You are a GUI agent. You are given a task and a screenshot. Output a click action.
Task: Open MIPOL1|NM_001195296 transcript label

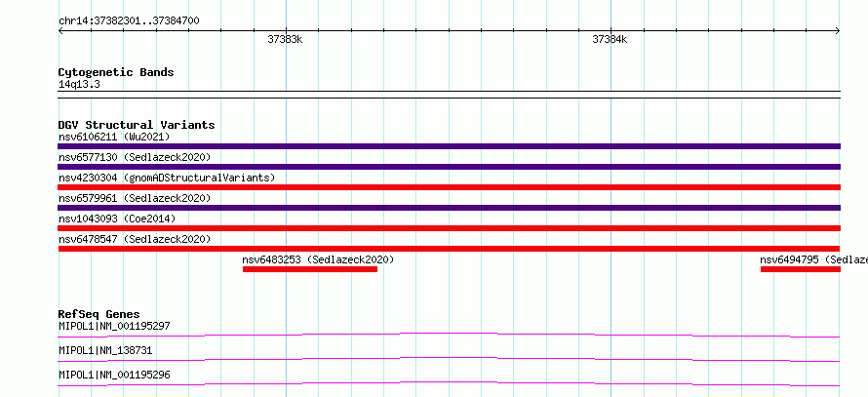click(x=114, y=375)
